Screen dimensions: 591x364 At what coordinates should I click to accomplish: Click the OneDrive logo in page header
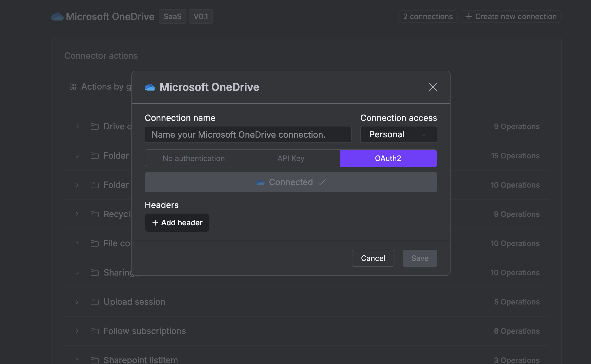point(57,16)
